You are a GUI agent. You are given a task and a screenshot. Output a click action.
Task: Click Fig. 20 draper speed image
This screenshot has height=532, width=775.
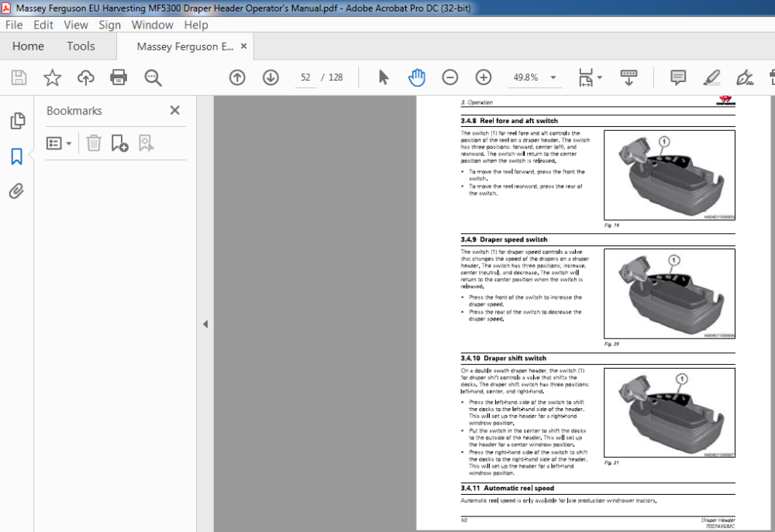[670, 293]
